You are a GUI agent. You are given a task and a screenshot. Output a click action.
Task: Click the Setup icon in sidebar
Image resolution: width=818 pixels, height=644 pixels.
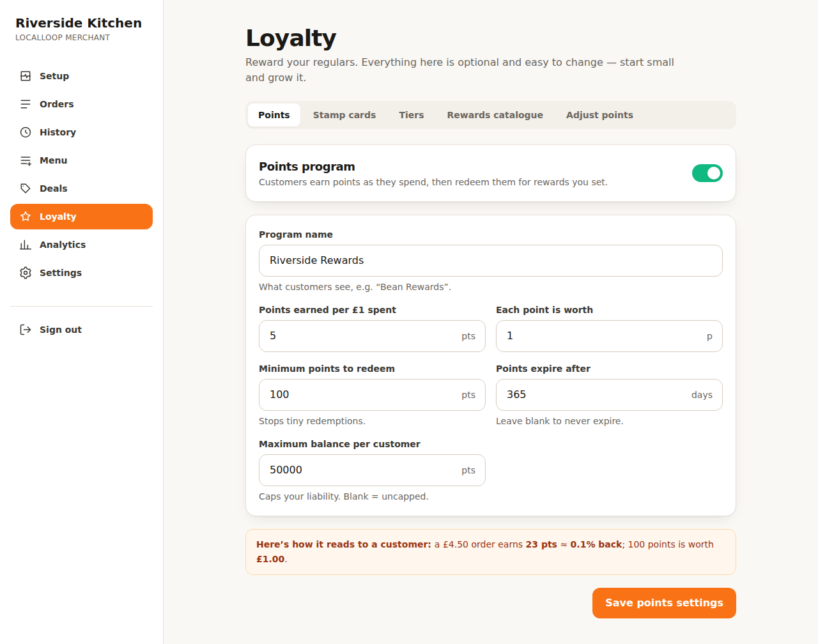point(26,76)
